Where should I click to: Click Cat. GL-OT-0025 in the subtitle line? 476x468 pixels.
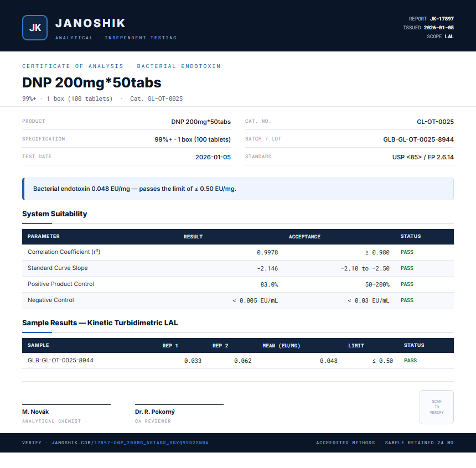pos(156,98)
